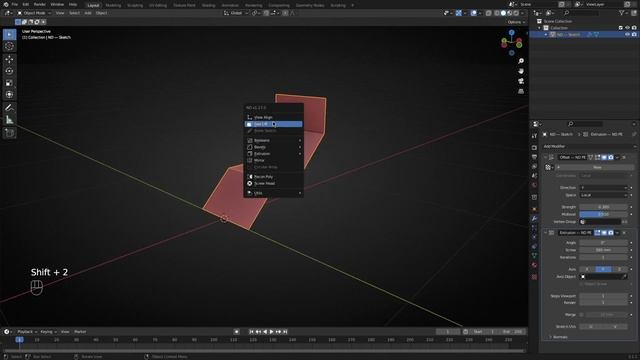Viewport: 640px width, 360px height.
Task: Open the Scene properties tab
Action: (x=534, y=176)
